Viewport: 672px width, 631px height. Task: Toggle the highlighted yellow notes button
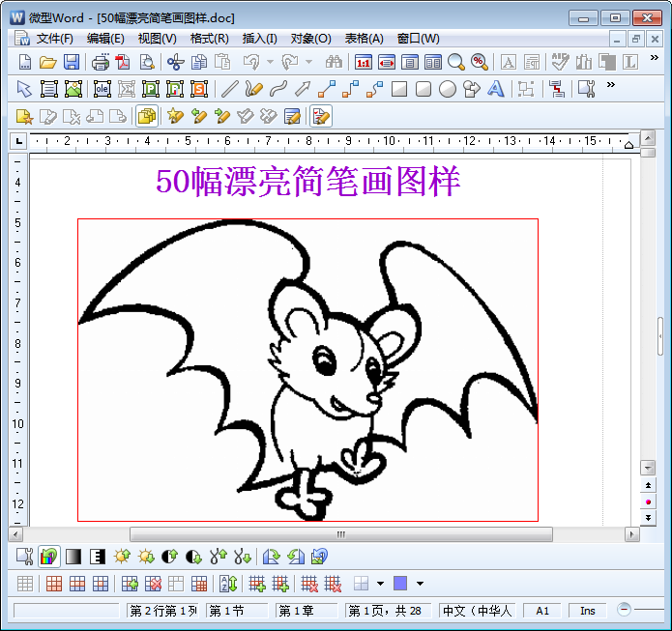[147, 117]
